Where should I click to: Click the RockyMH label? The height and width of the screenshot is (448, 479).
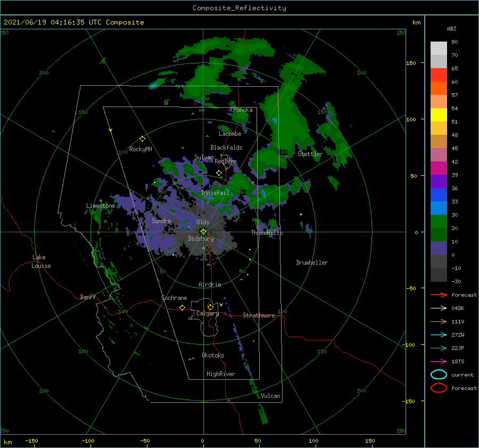(x=141, y=149)
